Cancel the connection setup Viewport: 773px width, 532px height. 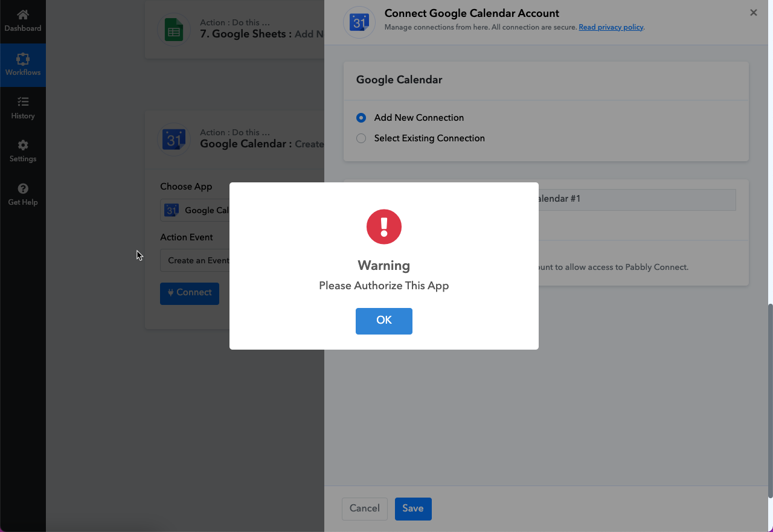click(365, 508)
